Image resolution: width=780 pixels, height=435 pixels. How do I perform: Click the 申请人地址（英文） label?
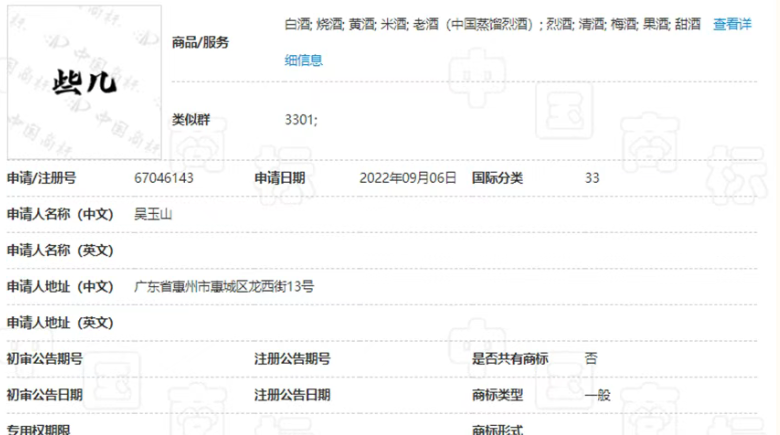pos(60,322)
